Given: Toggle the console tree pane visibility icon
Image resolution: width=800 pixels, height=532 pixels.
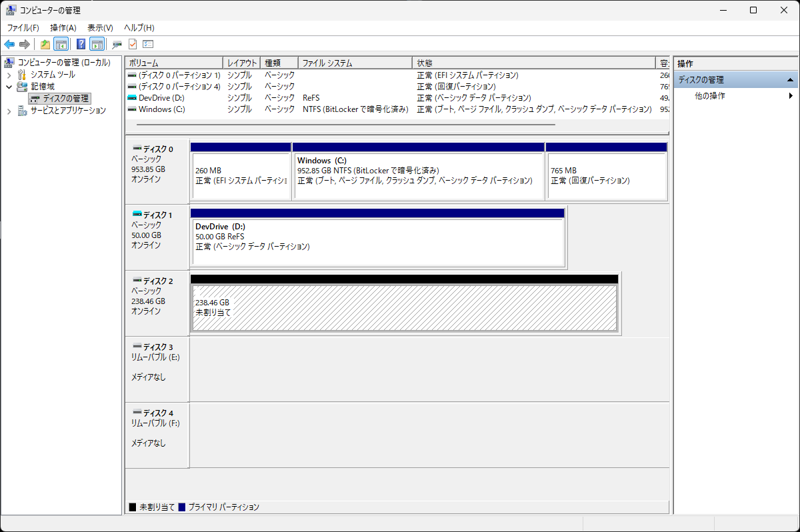Looking at the screenshot, I should 61,44.
